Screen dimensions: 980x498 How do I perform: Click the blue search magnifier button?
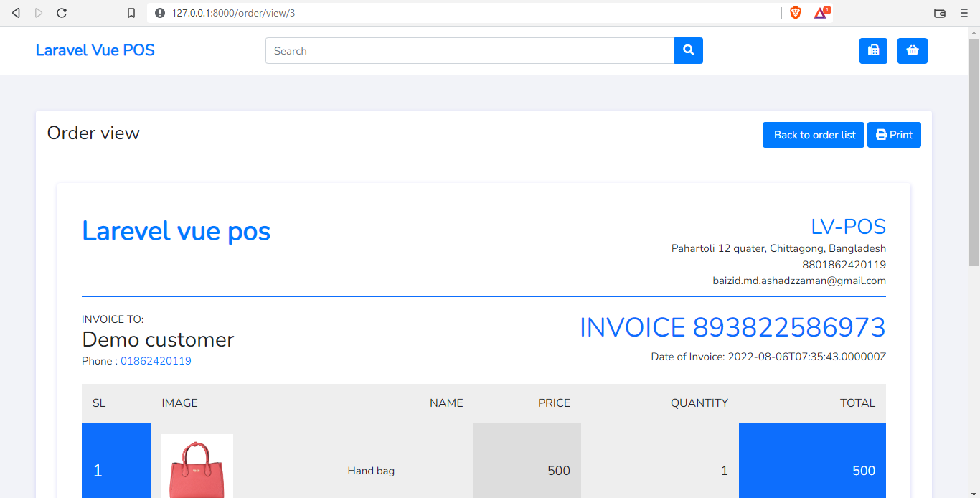(x=689, y=50)
